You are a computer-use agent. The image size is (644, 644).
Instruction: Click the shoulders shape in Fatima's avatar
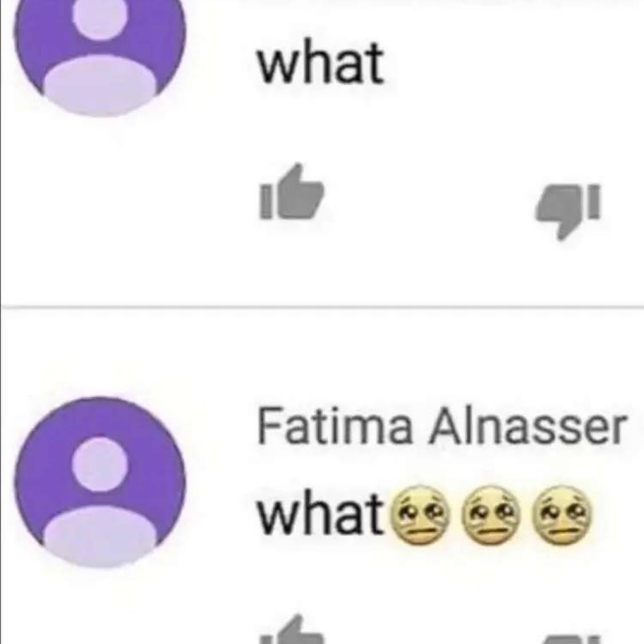click(x=100, y=536)
